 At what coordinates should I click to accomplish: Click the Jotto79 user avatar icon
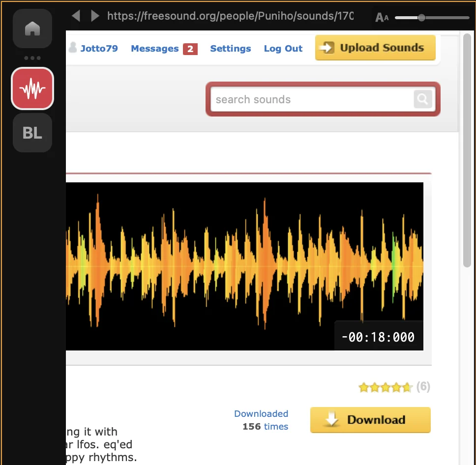pos(73,47)
